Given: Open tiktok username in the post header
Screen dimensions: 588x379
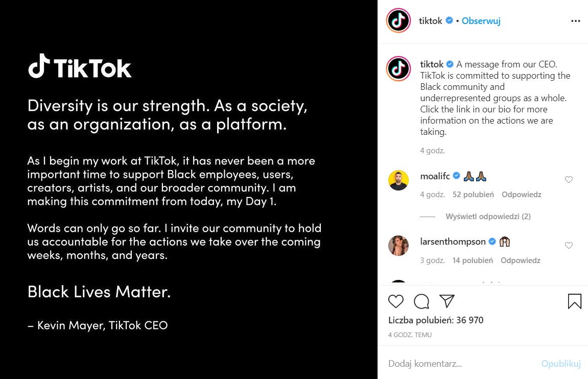Looking at the screenshot, I should pos(431,21).
